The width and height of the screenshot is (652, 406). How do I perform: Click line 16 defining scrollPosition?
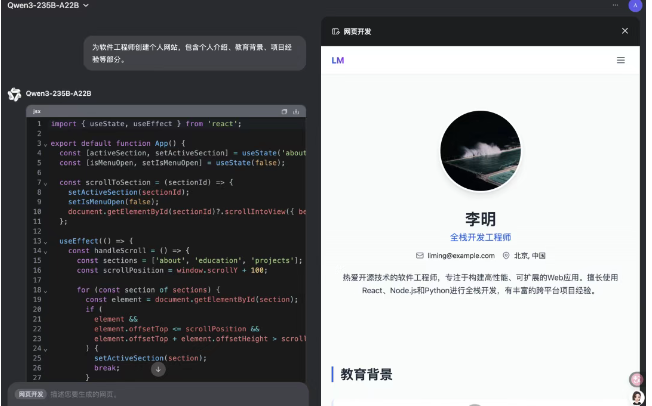[172, 270]
